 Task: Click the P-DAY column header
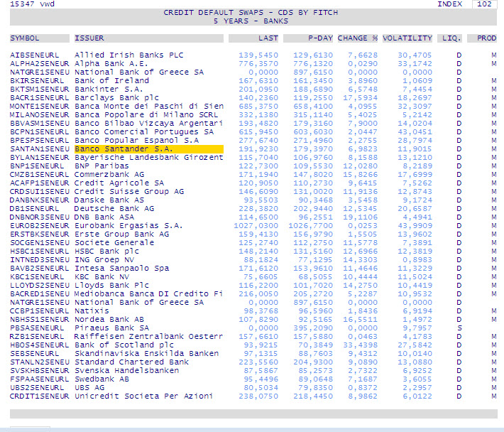308,38
